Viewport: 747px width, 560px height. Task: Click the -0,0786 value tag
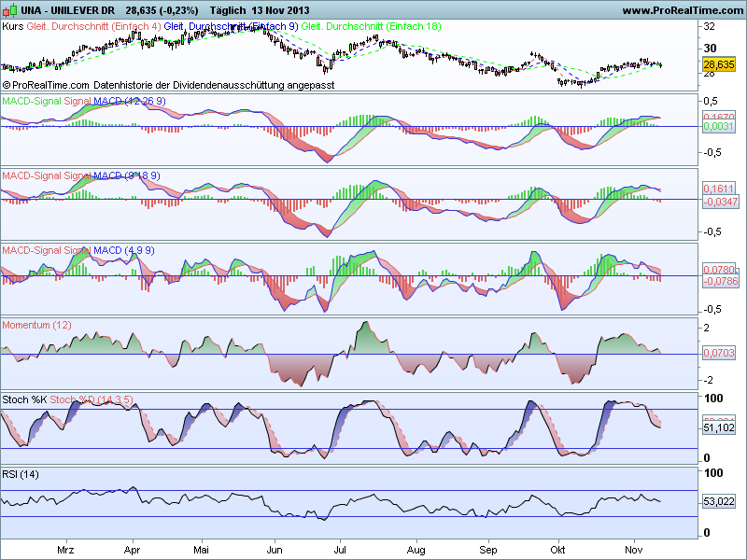click(720, 281)
